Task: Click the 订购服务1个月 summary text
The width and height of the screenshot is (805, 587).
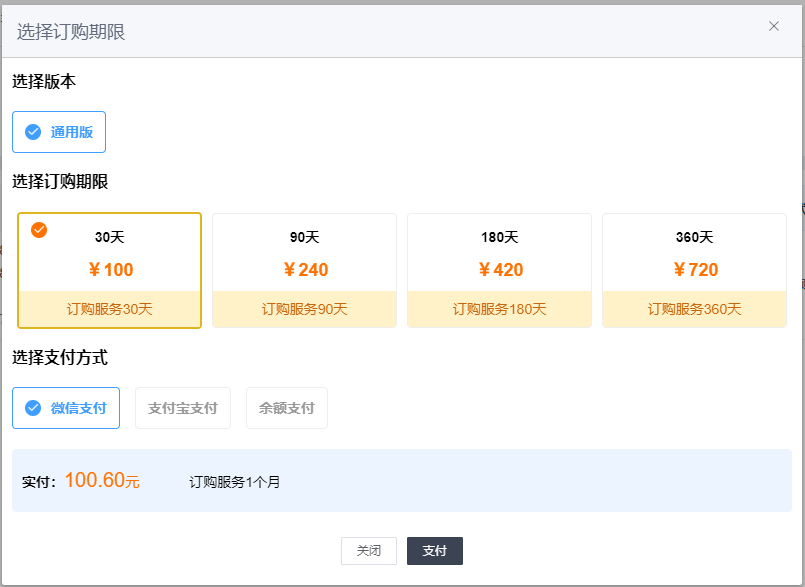Action: pos(235,482)
